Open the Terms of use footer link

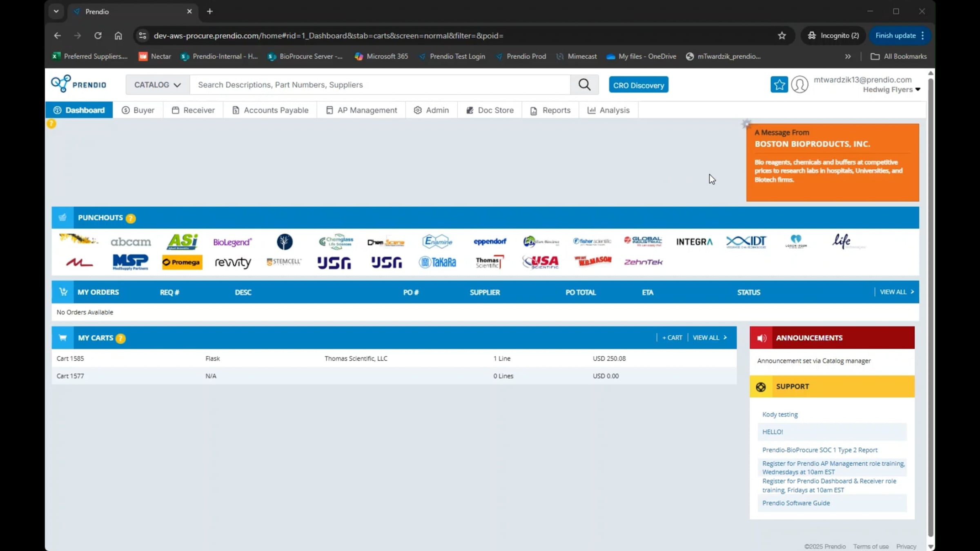(871, 547)
